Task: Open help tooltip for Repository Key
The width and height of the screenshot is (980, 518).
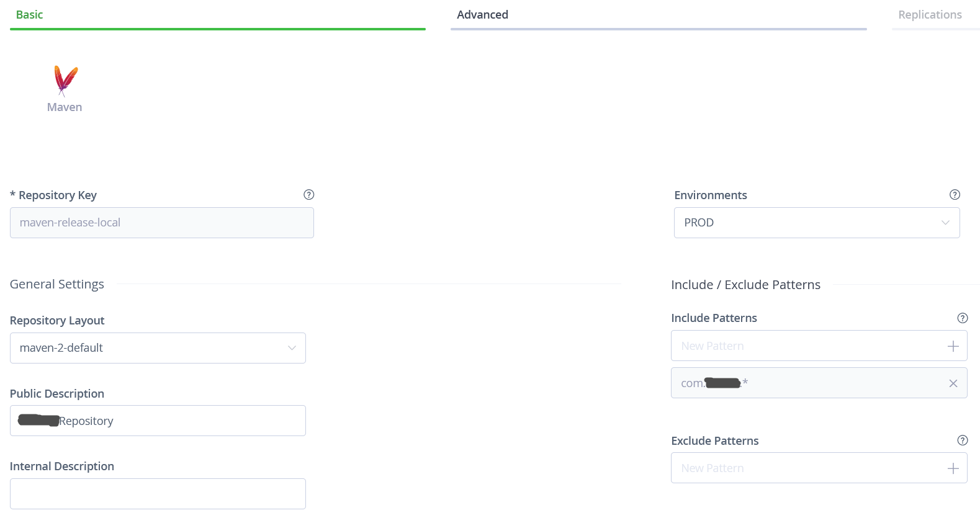Action: tap(308, 195)
